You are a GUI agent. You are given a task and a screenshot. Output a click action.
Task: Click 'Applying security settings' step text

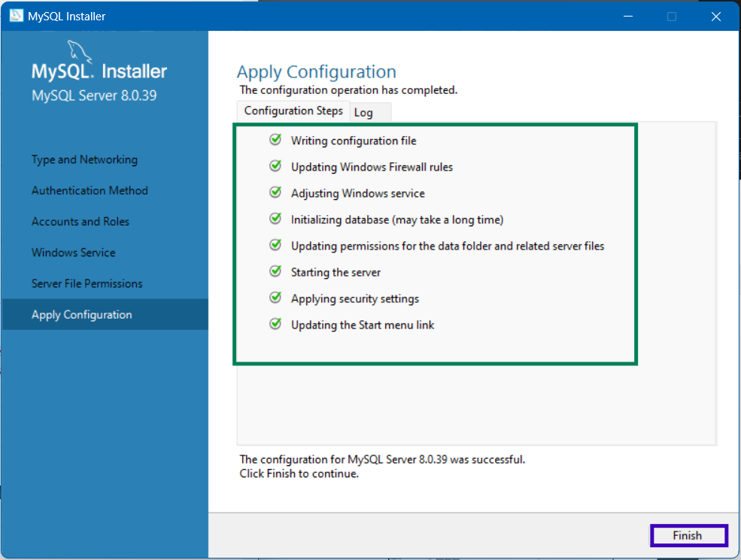(355, 299)
